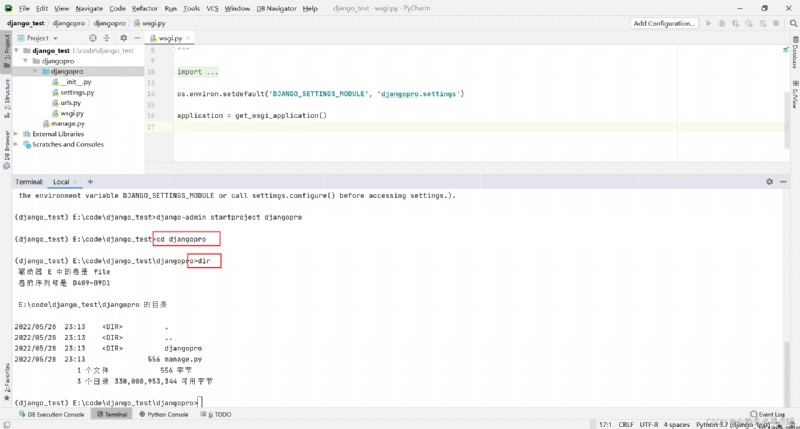Change UTF-8 file encoding
The image size is (800, 429).
pos(649,424)
